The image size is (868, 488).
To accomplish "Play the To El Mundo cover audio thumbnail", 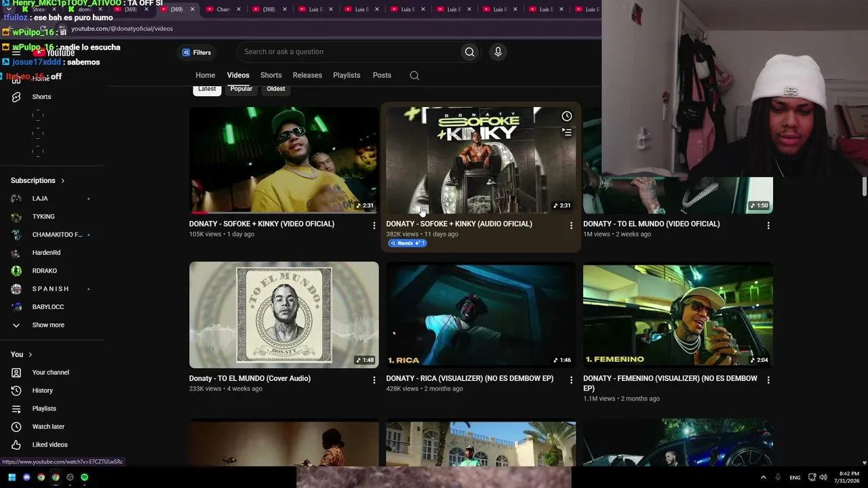I will tap(284, 315).
